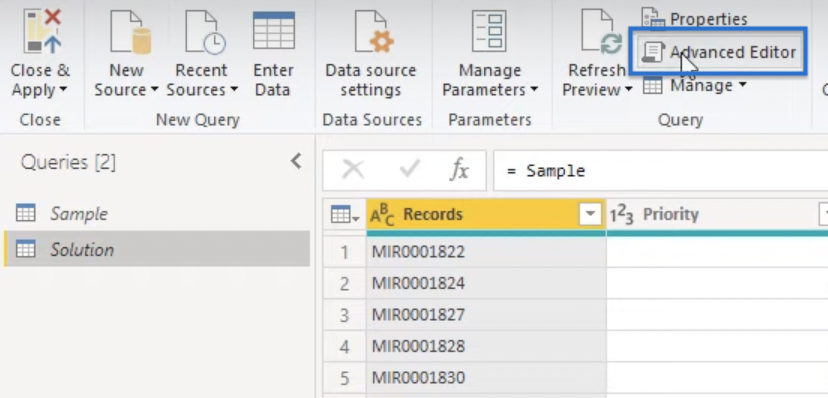Expand the Manage Parameters dropdown arrow
Image resolution: width=828 pixels, height=398 pixels.
534,90
